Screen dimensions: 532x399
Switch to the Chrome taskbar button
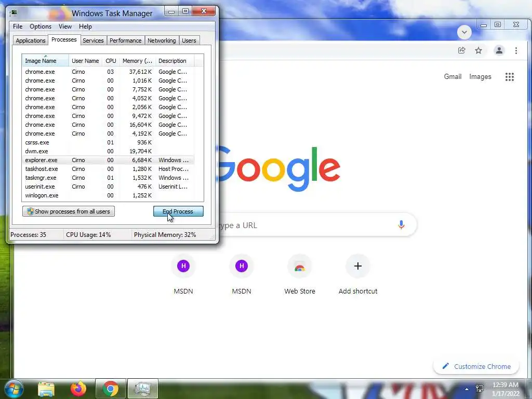click(111, 389)
